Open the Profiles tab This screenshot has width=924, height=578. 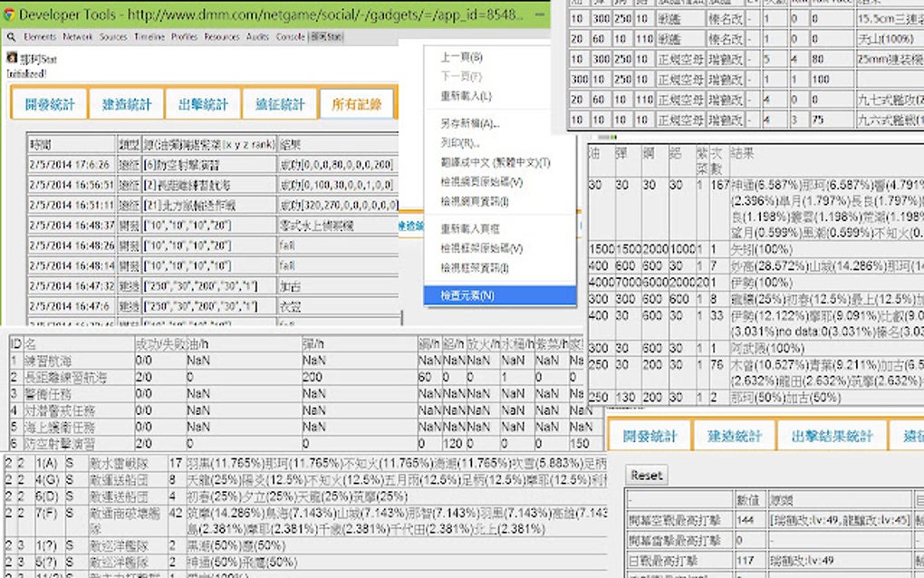tap(185, 37)
